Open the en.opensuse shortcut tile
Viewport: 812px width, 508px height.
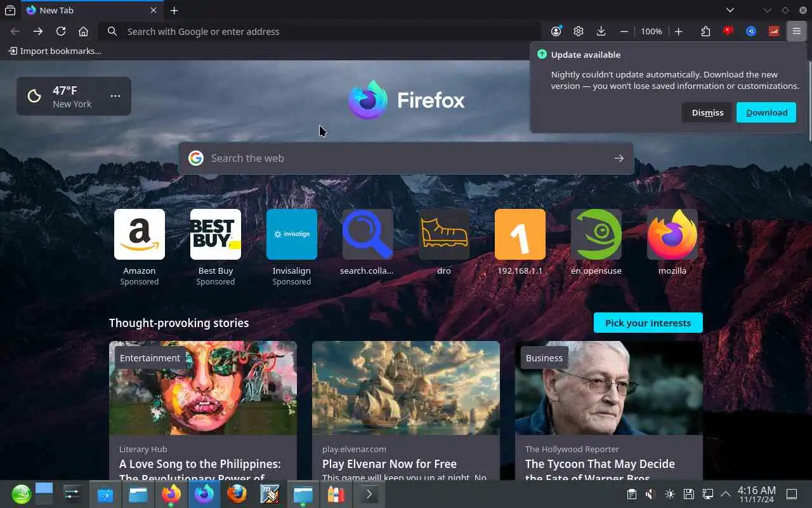pos(596,242)
